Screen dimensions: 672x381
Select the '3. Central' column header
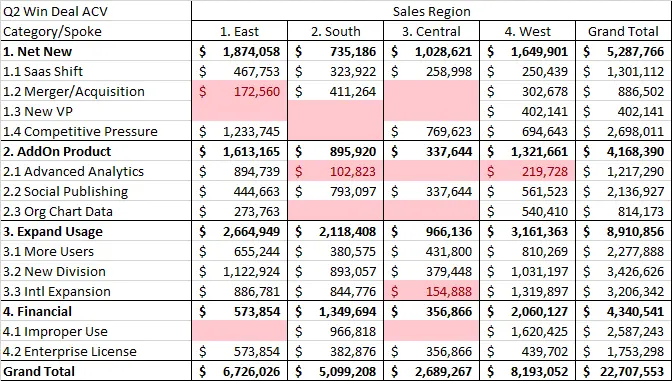(432, 31)
